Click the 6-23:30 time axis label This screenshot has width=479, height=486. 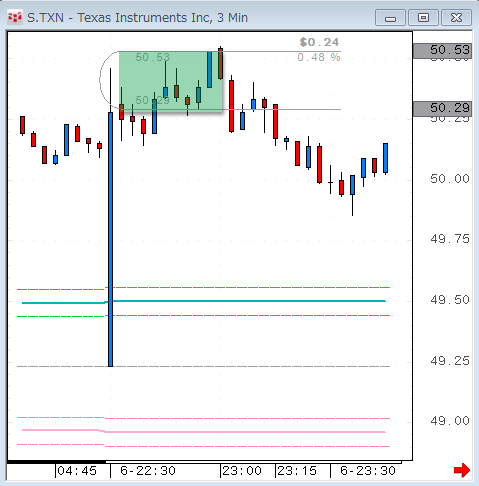point(368,471)
